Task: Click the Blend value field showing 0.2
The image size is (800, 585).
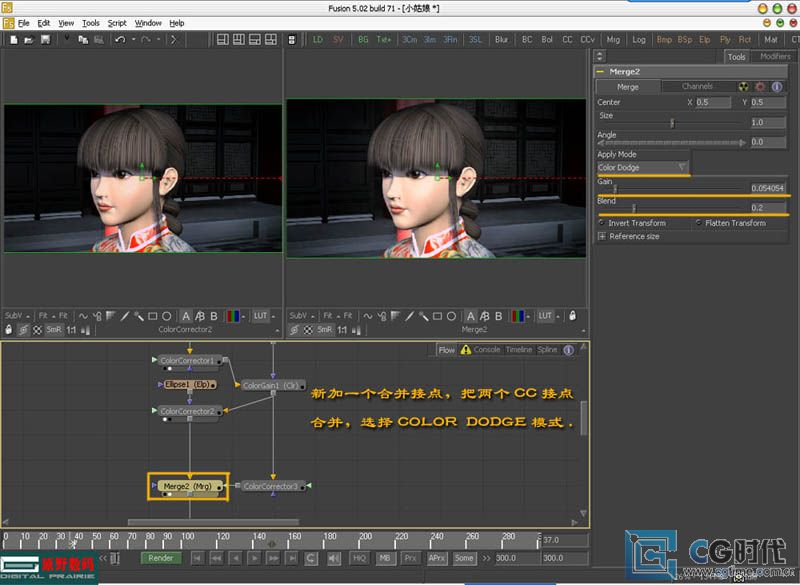Action: tap(768, 208)
